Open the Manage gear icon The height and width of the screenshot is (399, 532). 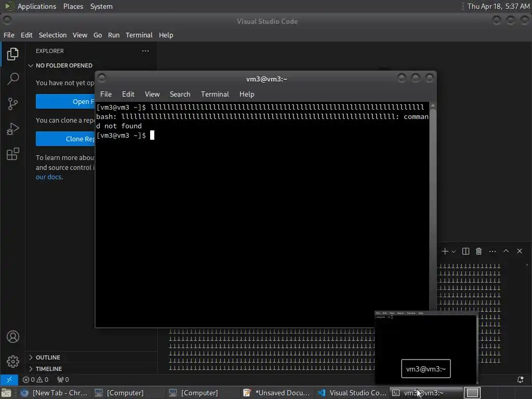point(13,362)
